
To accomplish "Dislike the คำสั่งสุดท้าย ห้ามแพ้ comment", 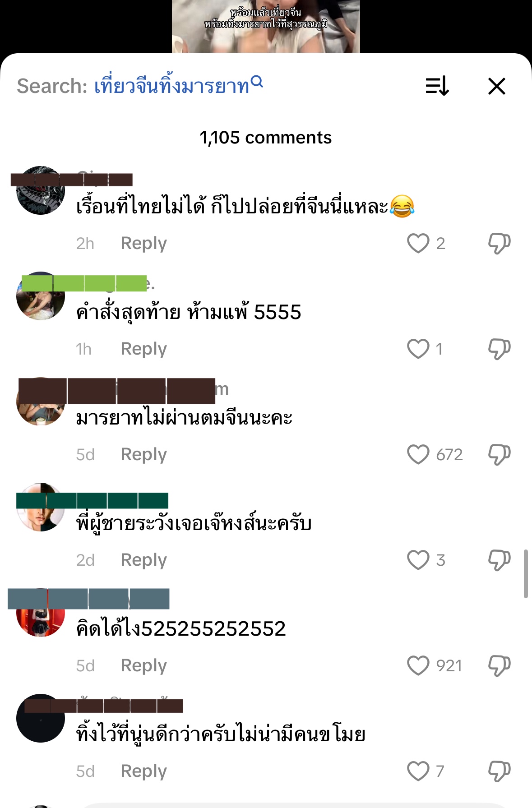I will click(499, 349).
